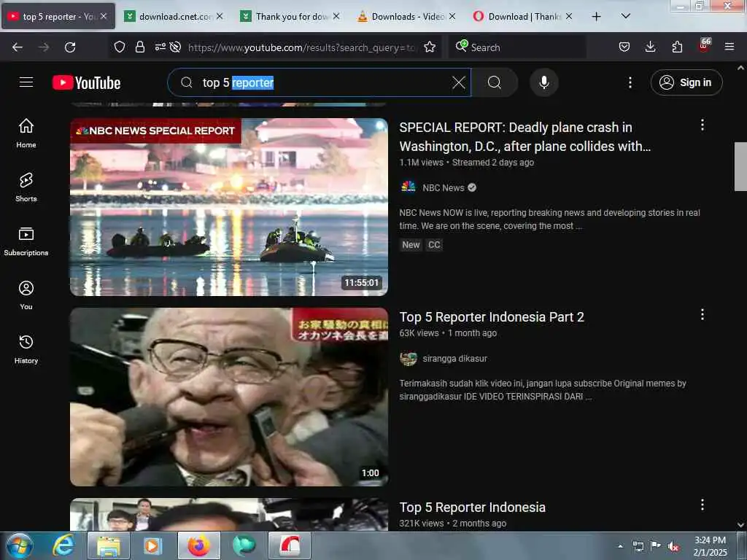747x560 pixels.
Task: Open options for Top 5 Reporter Indonesia
Action: coord(703,505)
